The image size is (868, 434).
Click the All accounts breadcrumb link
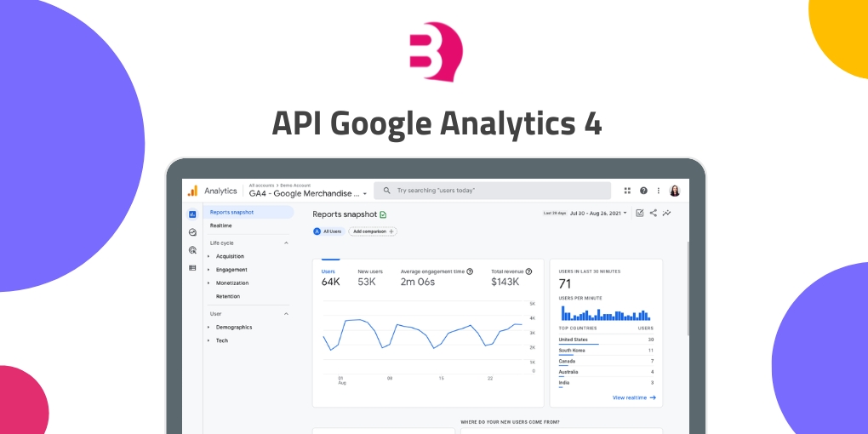coord(260,186)
